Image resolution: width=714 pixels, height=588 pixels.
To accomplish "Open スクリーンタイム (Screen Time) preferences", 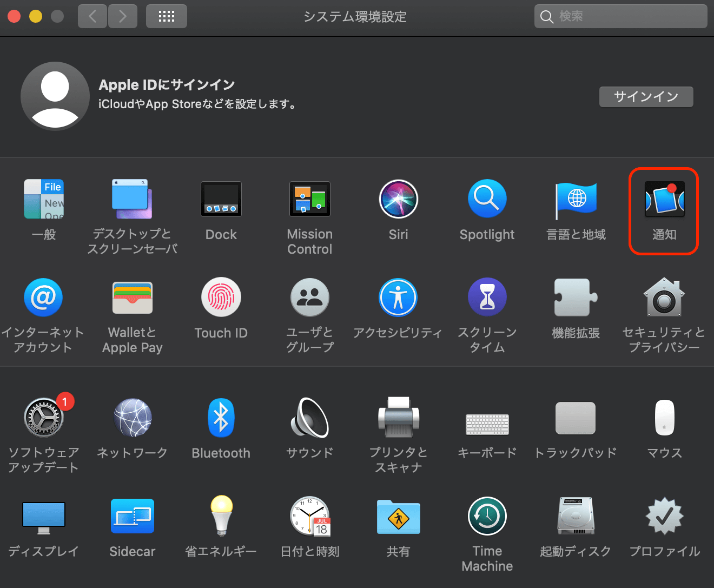I will (487, 298).
